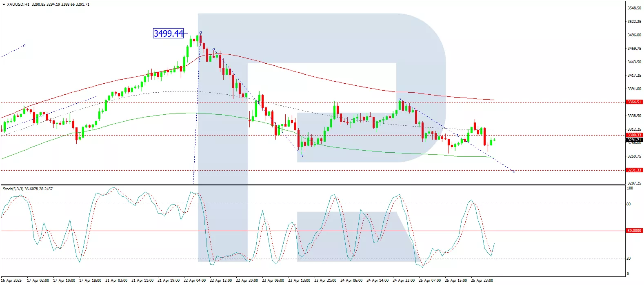The width and height of the screenshot is (644, 285).
Task: Click the 3391.00 price axis value
Action: click(x=634, y=89)
